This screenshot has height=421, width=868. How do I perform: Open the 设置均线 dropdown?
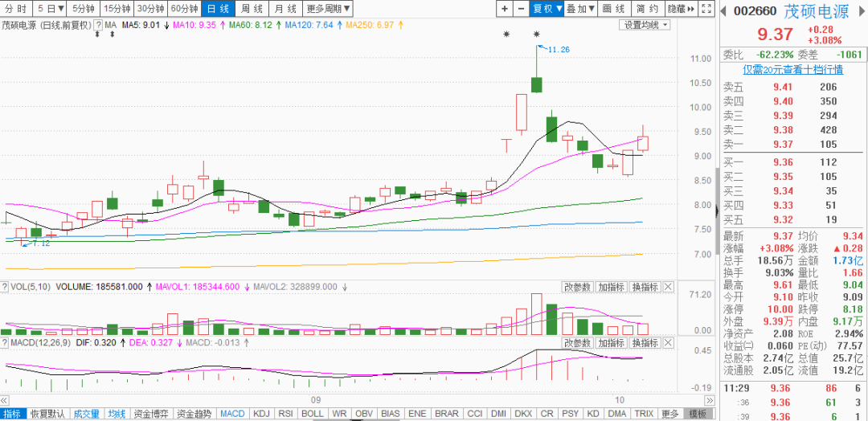645,25
